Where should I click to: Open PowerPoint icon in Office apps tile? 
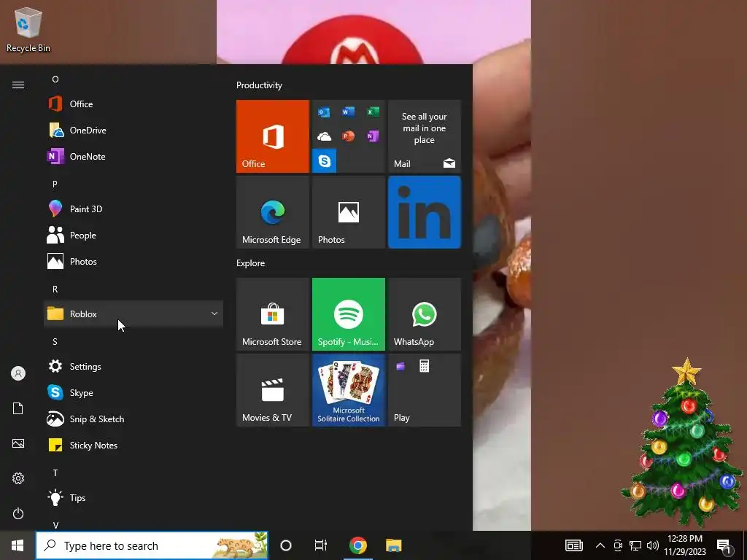pyautogui.click(x=348, y=136)
